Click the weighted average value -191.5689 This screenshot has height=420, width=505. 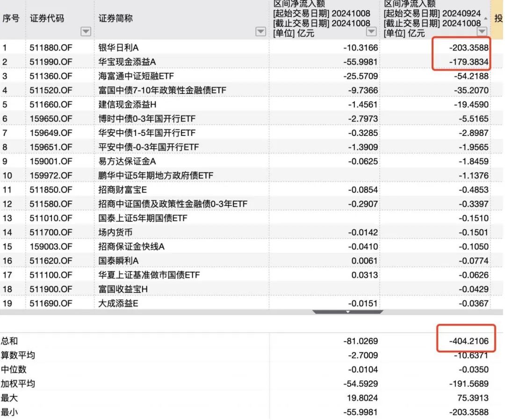point(469,384)
